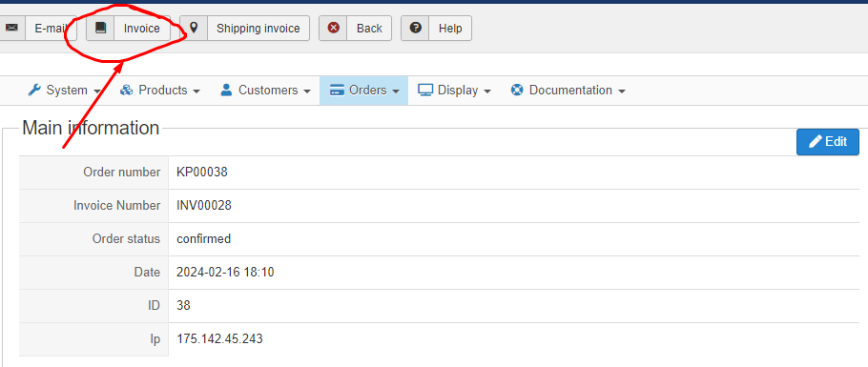The width and height of the screenshot is (868, 367).
Task: Click the wrench icon beside System
Action: click(34, 91)
